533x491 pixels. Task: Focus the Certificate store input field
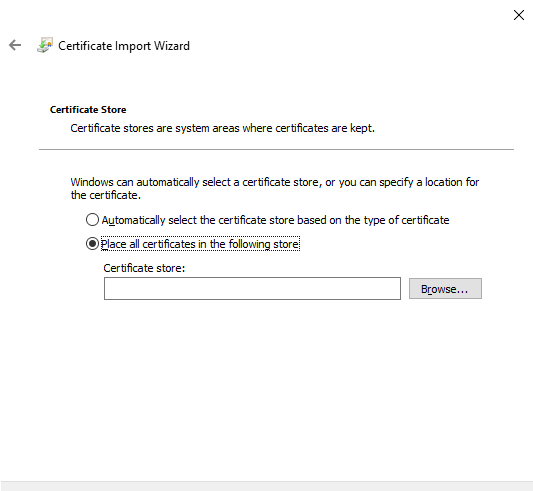pyautogui.click(x=252, y=289)
